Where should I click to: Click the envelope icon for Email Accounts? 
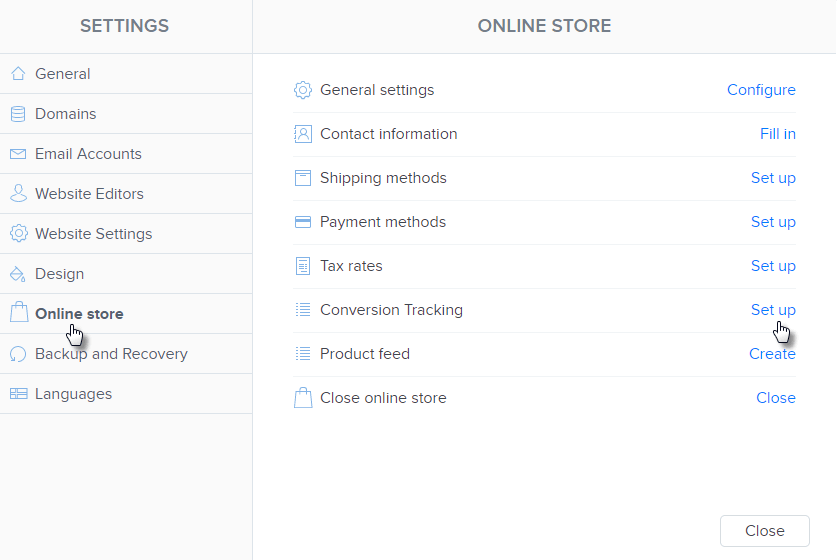click(18, 154)
